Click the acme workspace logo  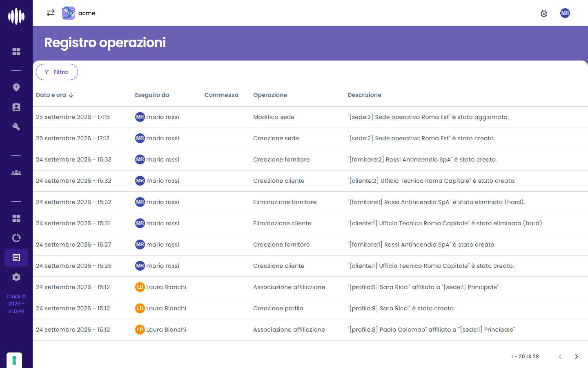pos(69,13)
